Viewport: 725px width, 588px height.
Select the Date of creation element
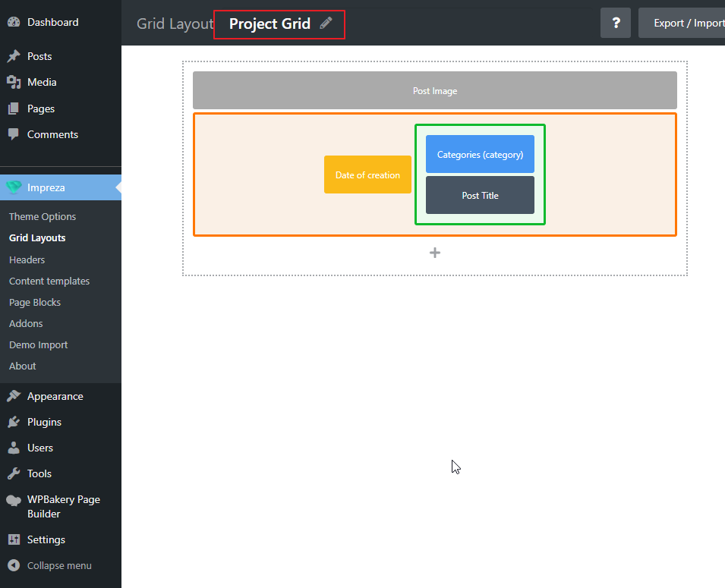(367, 175)
